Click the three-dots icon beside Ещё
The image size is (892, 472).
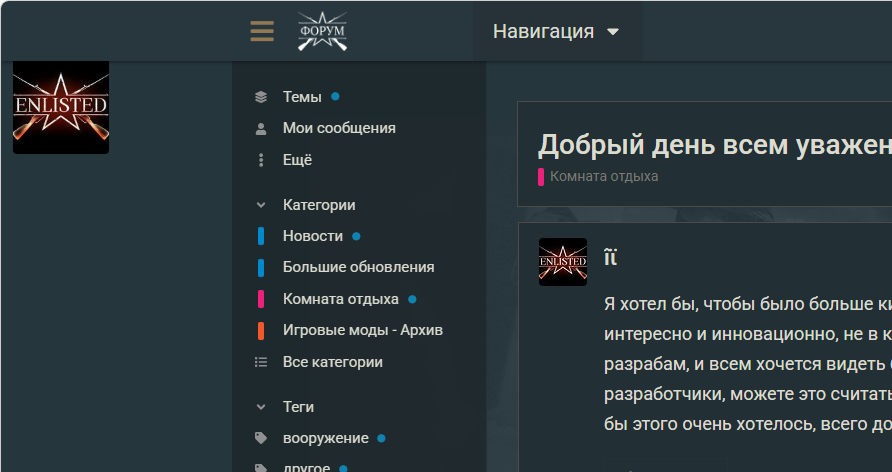(x=261, y=160)
